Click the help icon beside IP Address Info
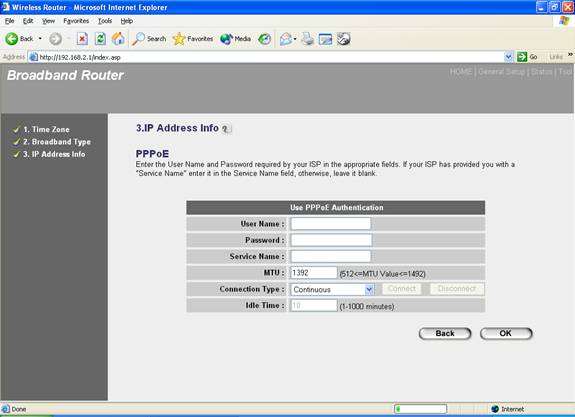The height and width of the screenshot is (417, 575). click(x=226, y=129)
